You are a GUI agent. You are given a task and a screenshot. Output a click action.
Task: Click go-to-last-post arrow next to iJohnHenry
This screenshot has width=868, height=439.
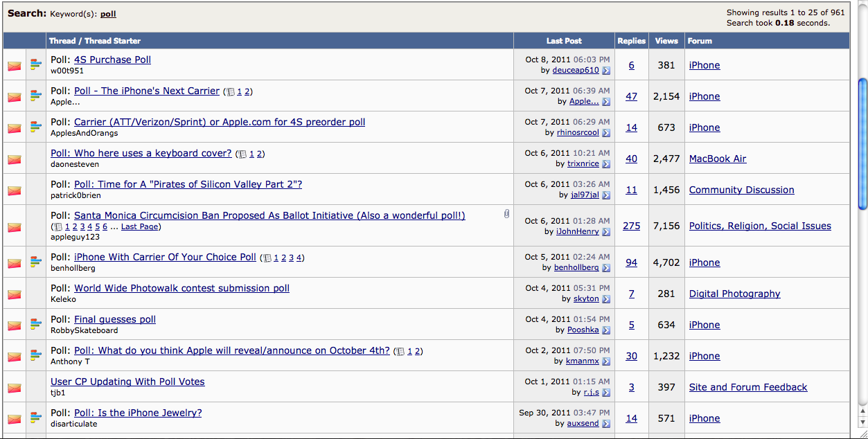pos(606,232)
